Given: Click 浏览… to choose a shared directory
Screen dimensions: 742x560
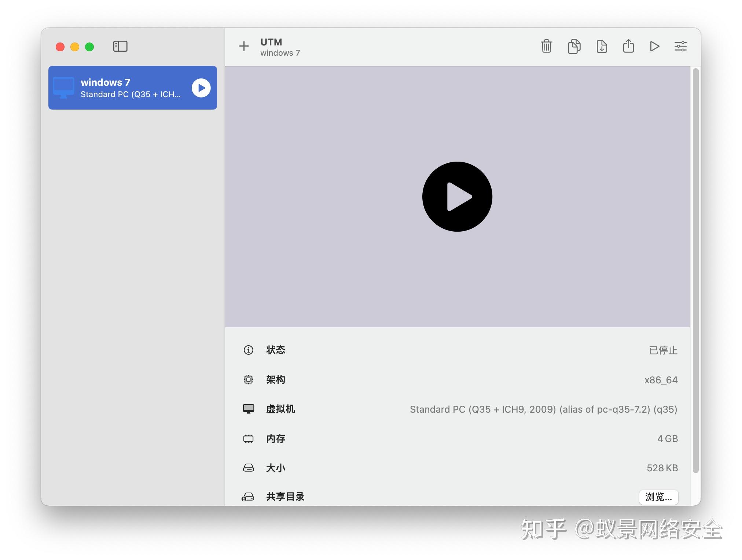Looking at the screenshot, I should 658,497.
